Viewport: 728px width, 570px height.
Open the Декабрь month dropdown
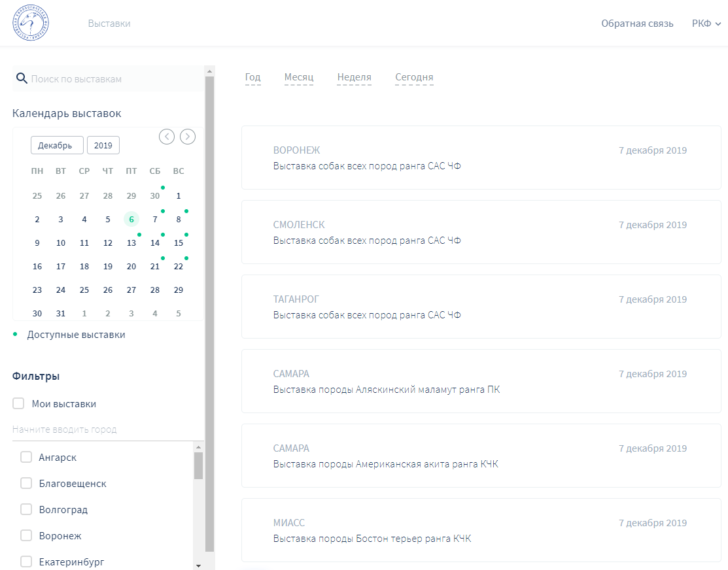coord(57,145)
